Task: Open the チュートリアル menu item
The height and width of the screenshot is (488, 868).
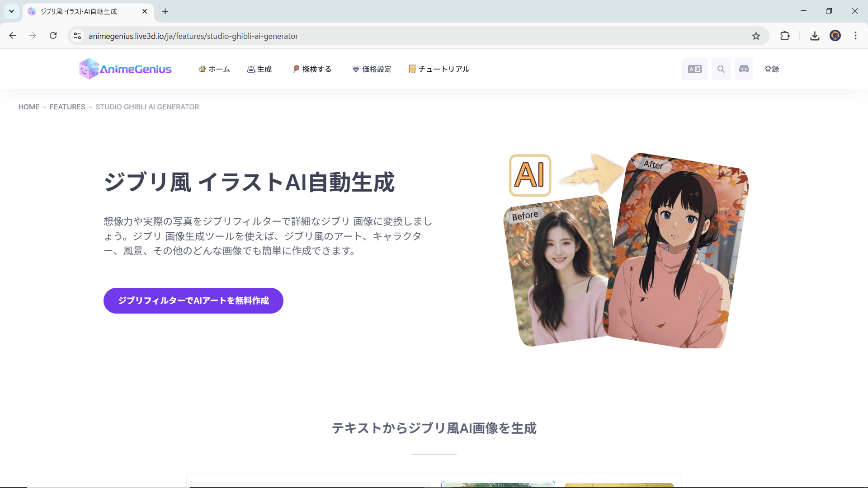Action: 439,69
